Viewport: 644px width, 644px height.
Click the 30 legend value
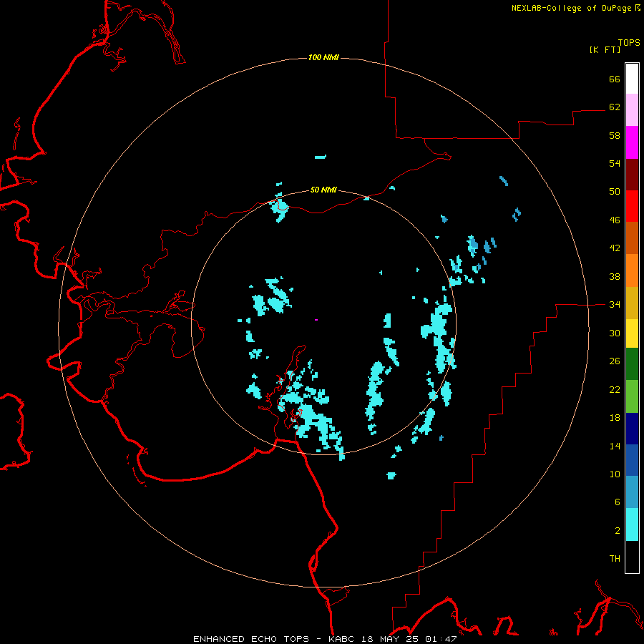[x=615, y=333]
